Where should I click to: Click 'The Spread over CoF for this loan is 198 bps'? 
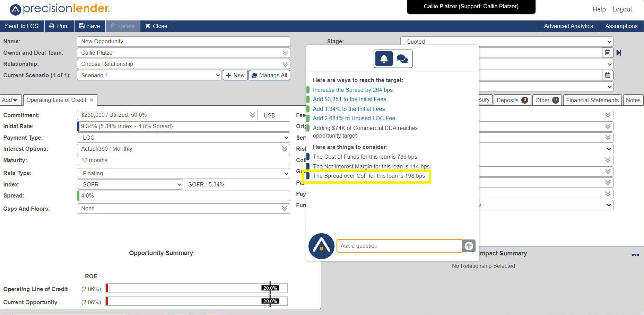point(369,176)
